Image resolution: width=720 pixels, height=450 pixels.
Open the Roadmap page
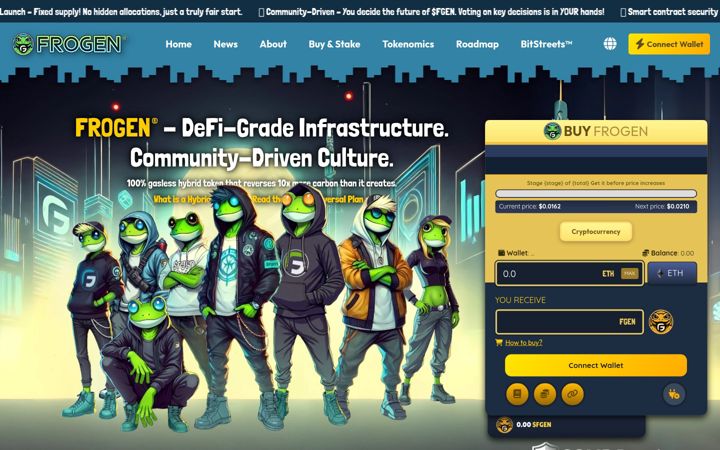(x=477, y=44)
